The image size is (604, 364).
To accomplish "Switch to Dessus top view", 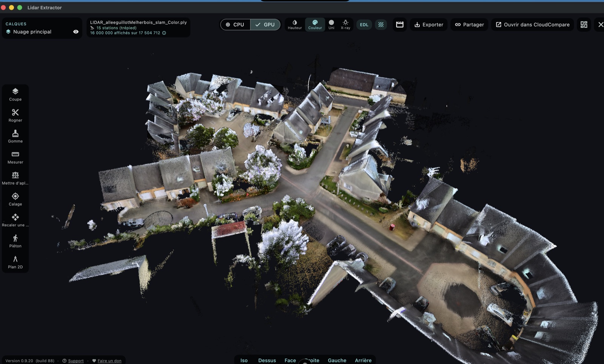I will click(267, 360).
